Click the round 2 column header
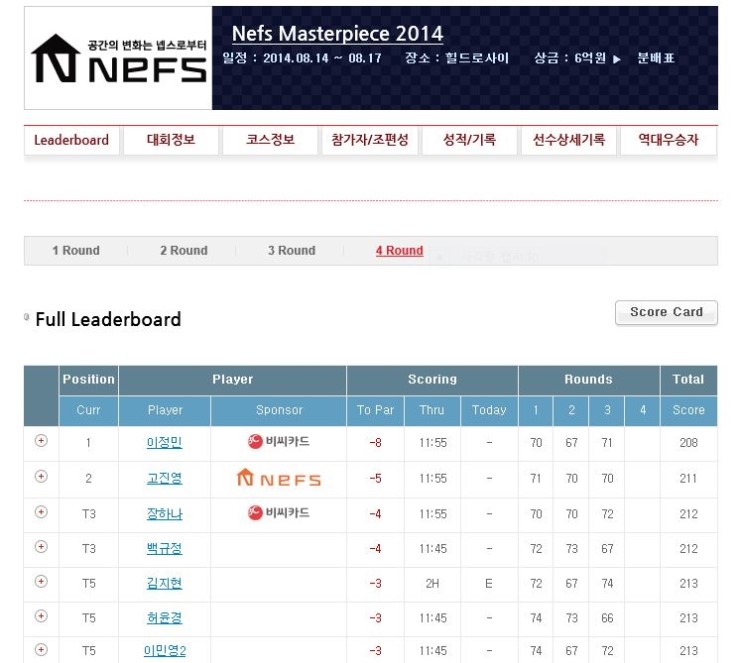This screenshot has height=663, width=740. 571,410
